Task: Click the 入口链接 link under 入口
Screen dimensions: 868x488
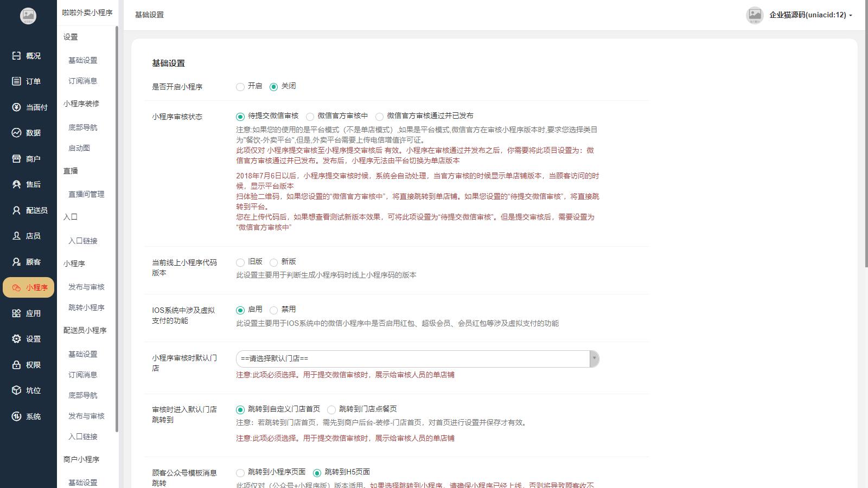Action: click(x=83, y=241)
